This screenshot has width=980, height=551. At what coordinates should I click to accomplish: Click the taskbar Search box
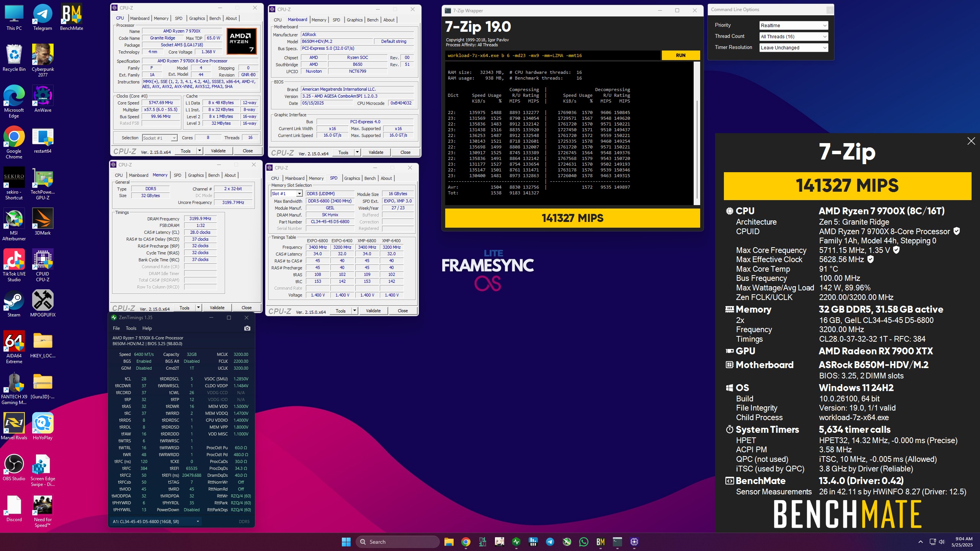[x=397, y=542]
